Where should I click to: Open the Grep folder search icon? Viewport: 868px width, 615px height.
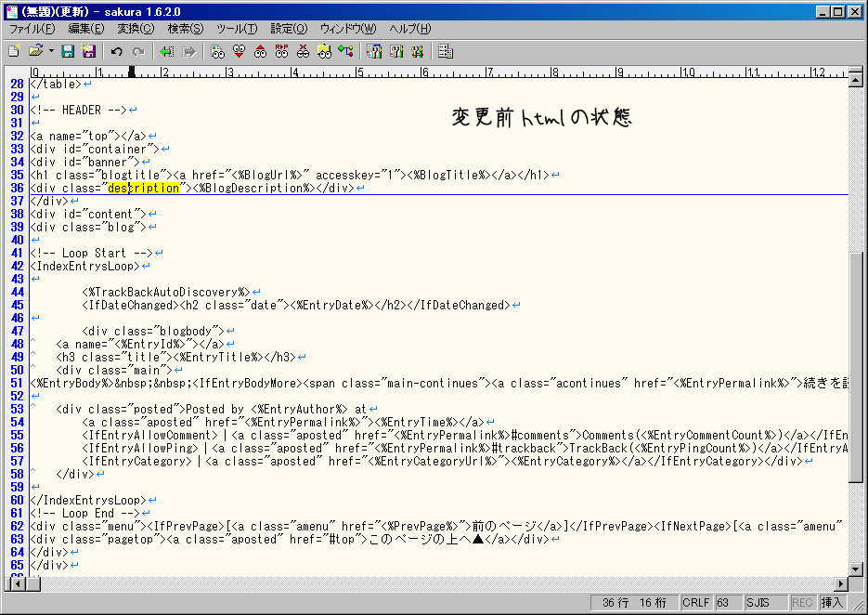(324, 51)
